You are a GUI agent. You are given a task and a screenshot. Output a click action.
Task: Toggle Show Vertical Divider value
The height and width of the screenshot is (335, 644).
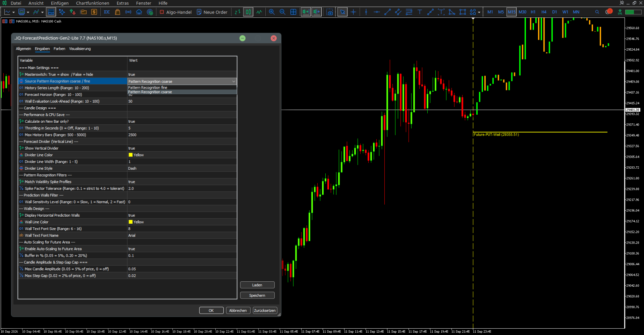(x=182, y=148)
